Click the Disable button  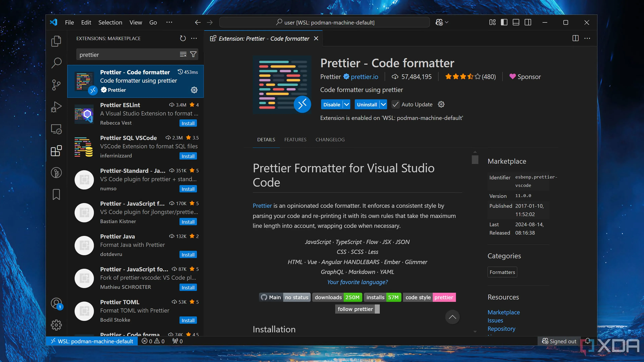coord(332,104)
